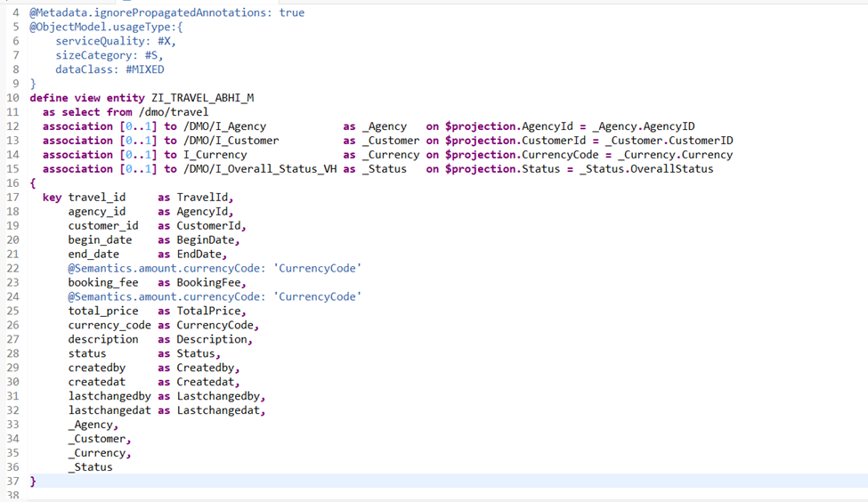This screenshot has width=868, height=502.
Task: Click the alias TravelId
Action: [202, 197]
